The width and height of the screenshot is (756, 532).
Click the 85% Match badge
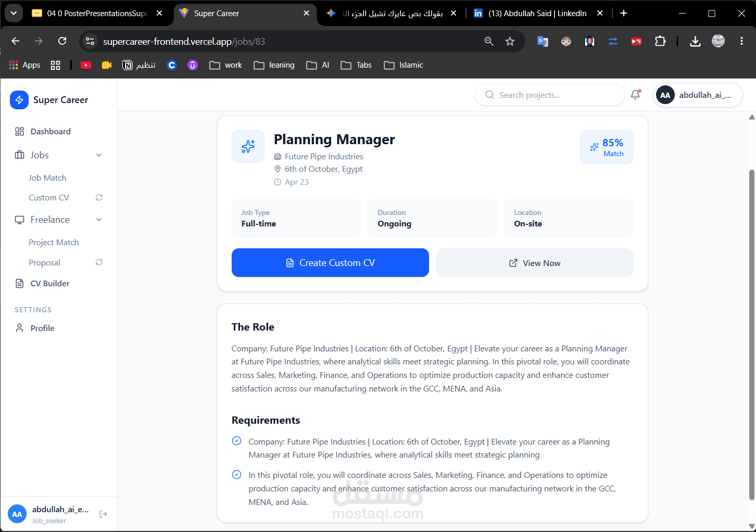click(x=607, y=147)
